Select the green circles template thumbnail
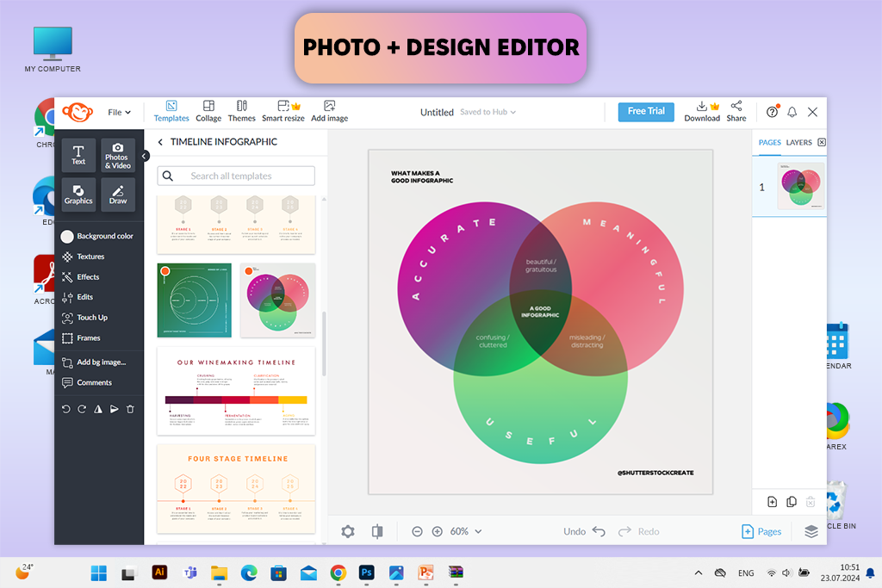Screen dimensions: 882x588 (194, 300)
